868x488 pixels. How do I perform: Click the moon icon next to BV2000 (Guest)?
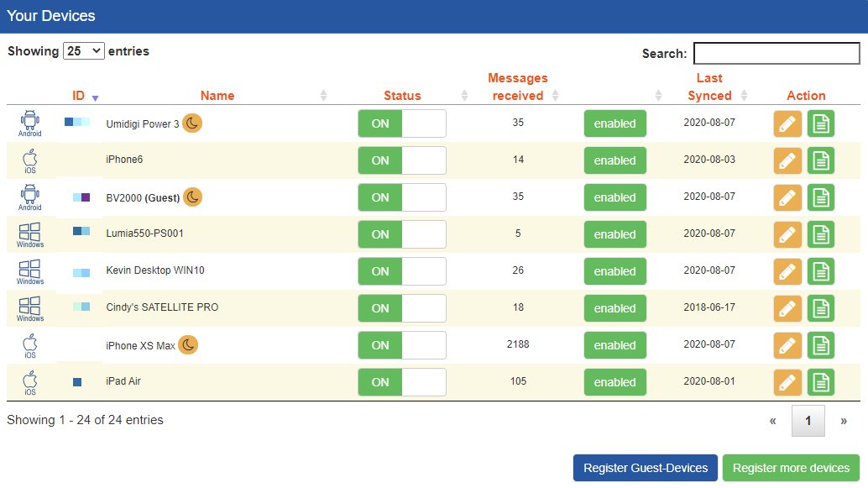click(x=193, y=197)
